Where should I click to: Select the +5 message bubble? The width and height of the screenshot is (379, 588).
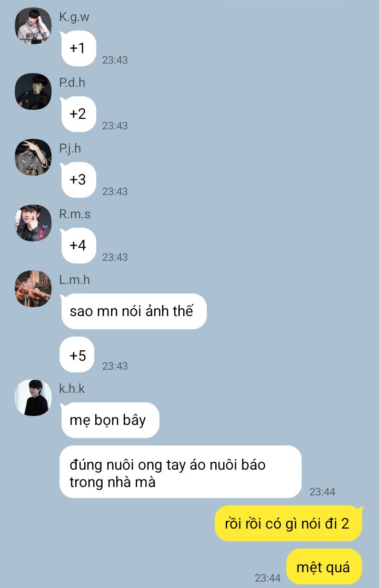(77, 355)
